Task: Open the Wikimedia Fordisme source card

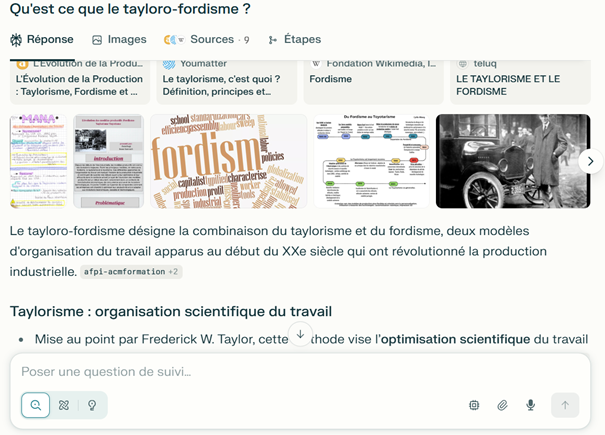Action: pos(373,80)
